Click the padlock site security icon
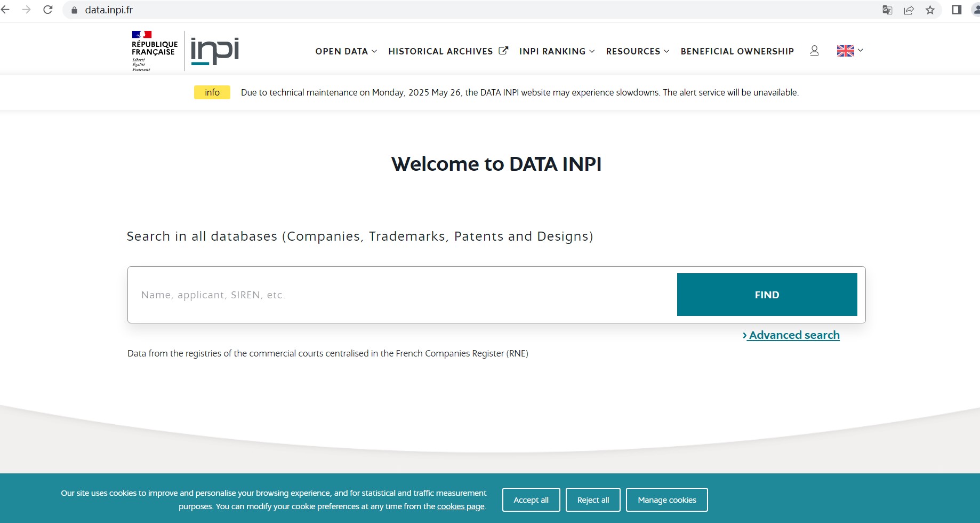The image size is (980, 523). pyautogui.click(x=74, y=10)
